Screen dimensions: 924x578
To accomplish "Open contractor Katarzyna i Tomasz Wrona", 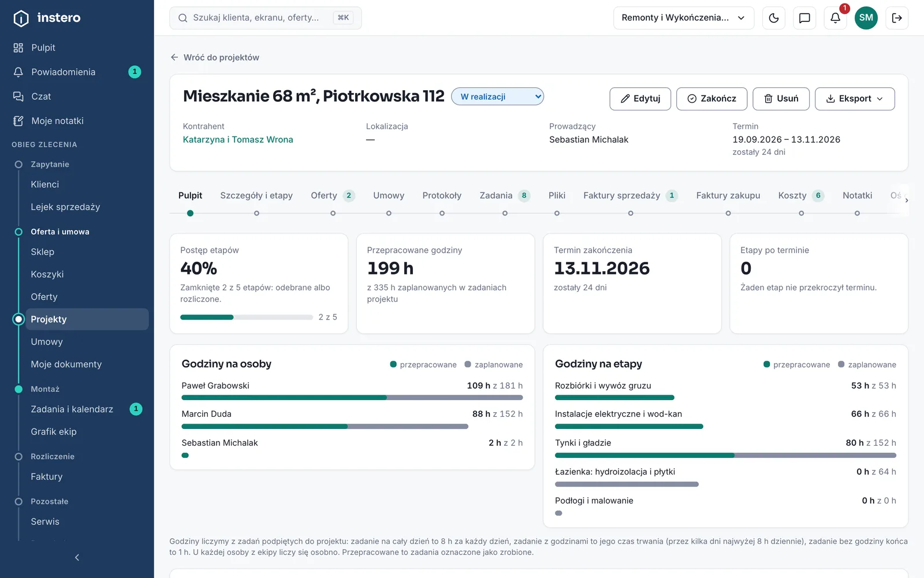I will tap(238, 139).
